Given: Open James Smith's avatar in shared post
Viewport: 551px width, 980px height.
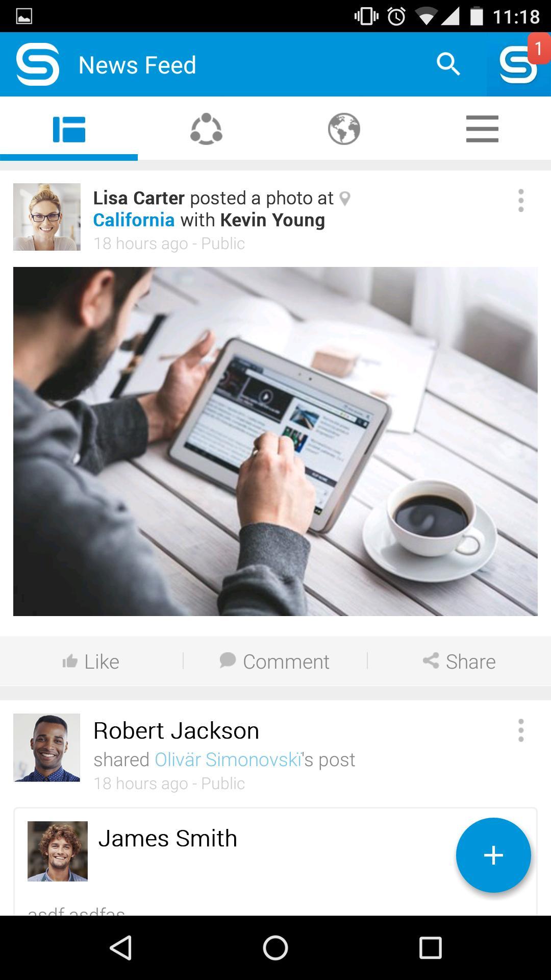Looking at the screenshot, I should coord(58,851).
